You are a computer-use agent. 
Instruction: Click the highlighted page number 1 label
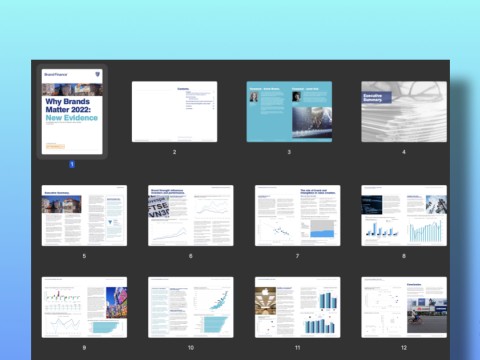[72, 164]
